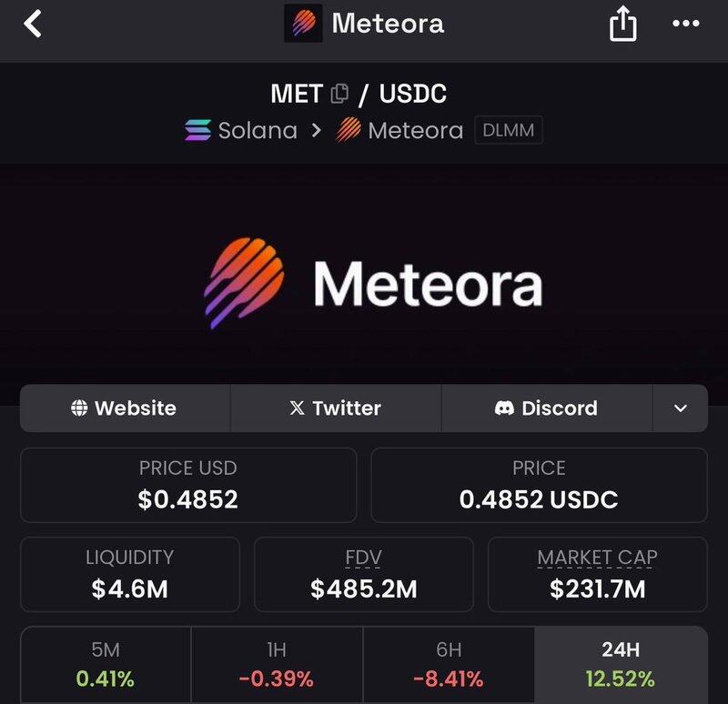The height and width of the screenshot is (704, 728).
Task: Open the Twitter link button
Action: coord(336,408)
